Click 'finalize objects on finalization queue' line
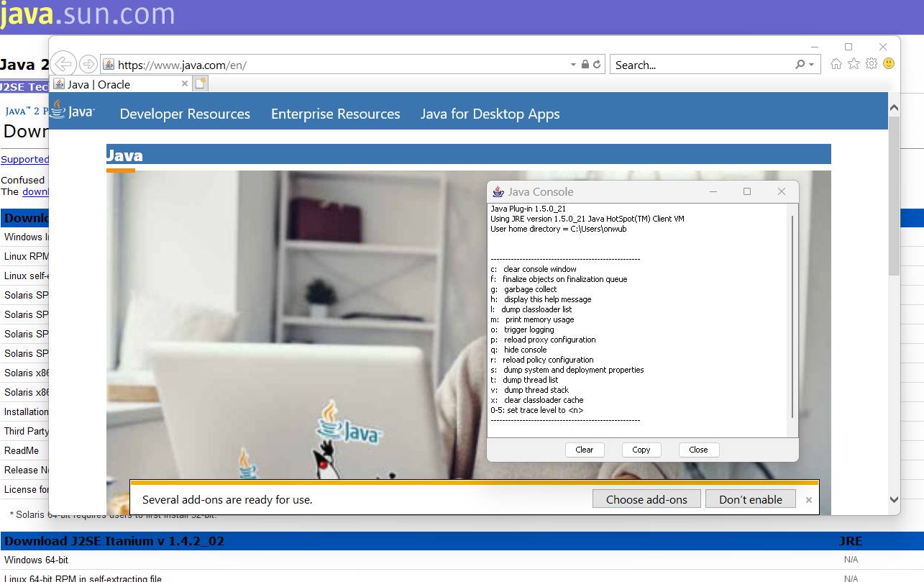The image size is (924, 582). point(559,279)
